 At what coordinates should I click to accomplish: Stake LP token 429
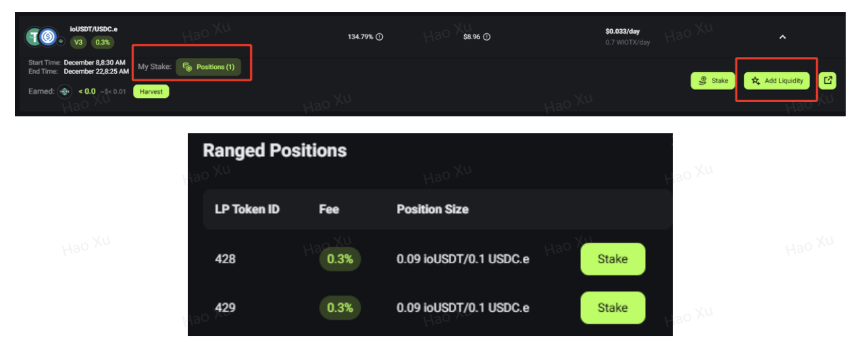(613, 308)
